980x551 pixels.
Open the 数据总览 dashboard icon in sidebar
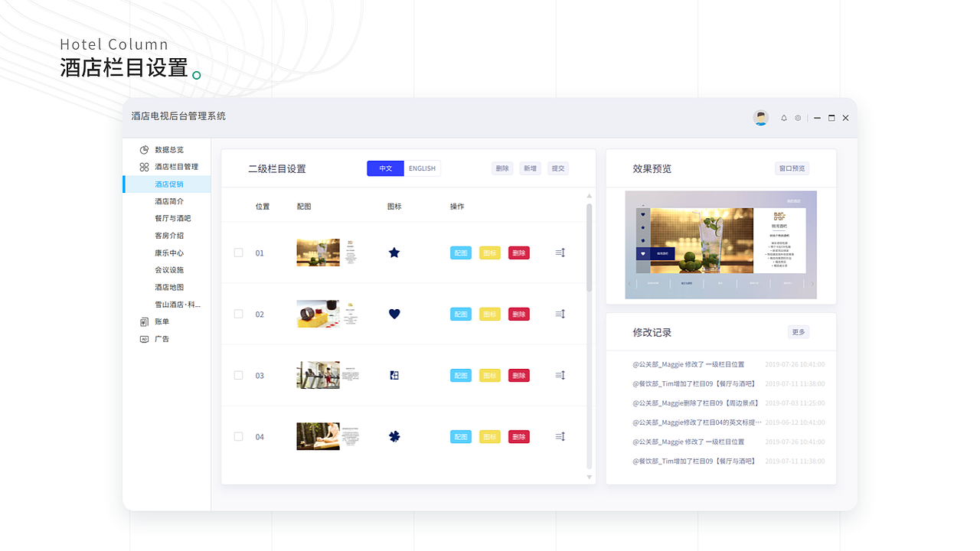point(144,149)
